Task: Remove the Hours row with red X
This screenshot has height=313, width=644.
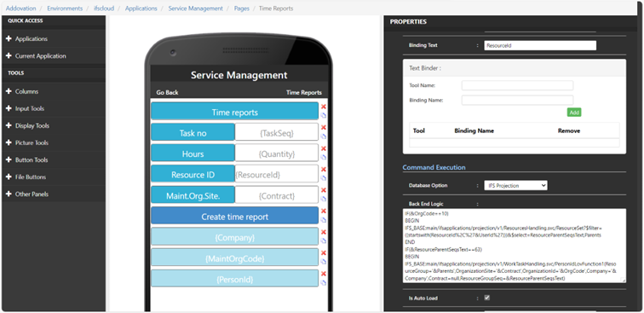Action: coord(323,148)
